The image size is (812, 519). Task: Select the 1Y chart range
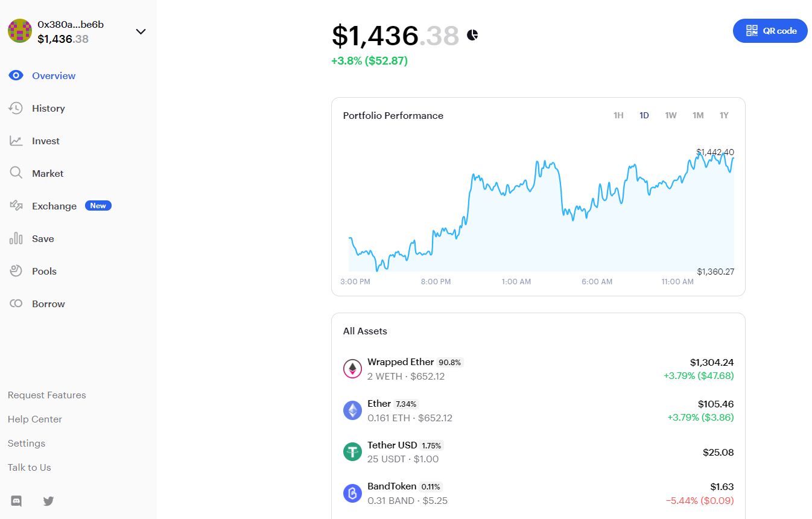pos(724,115)
